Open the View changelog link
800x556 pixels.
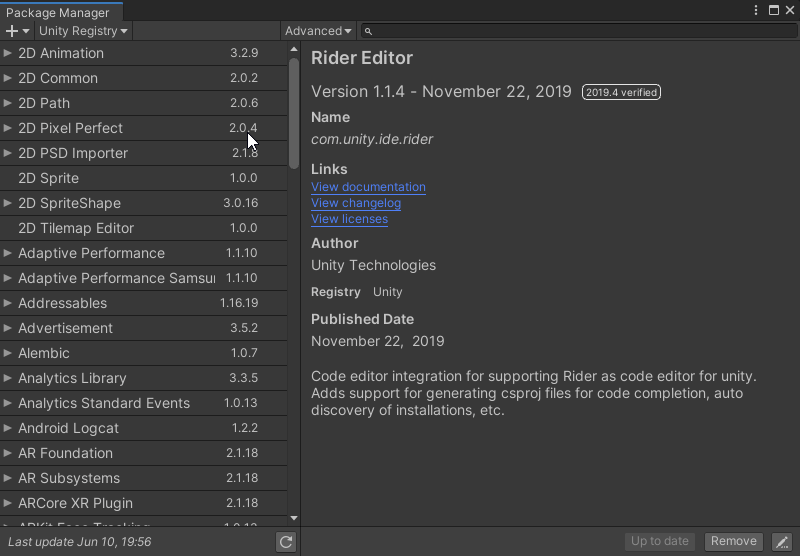point(356,203)
